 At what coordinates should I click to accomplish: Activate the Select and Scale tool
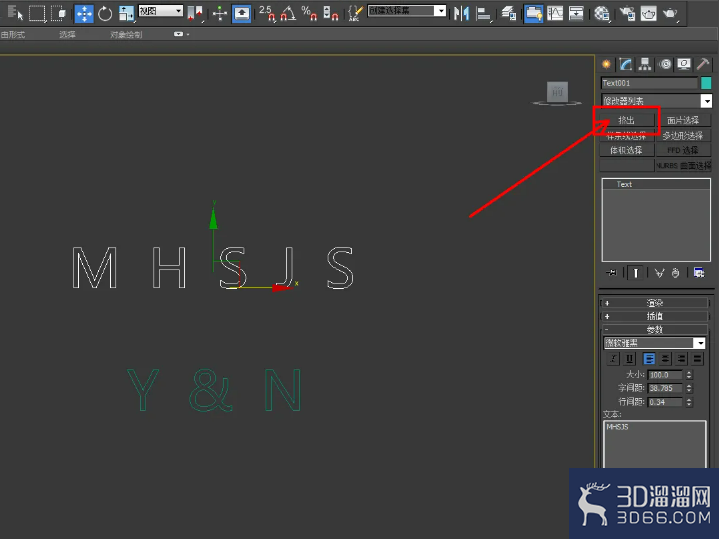click(126, 13)
